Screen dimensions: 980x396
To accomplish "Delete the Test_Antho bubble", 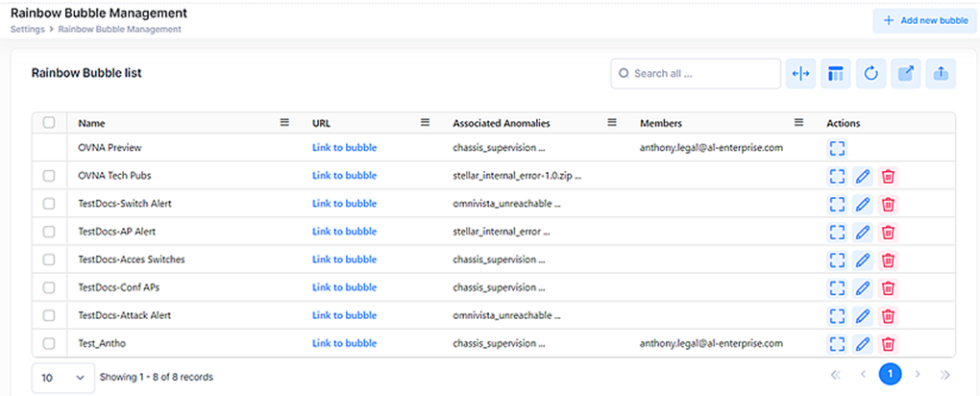I will click(x=889, y=343).
